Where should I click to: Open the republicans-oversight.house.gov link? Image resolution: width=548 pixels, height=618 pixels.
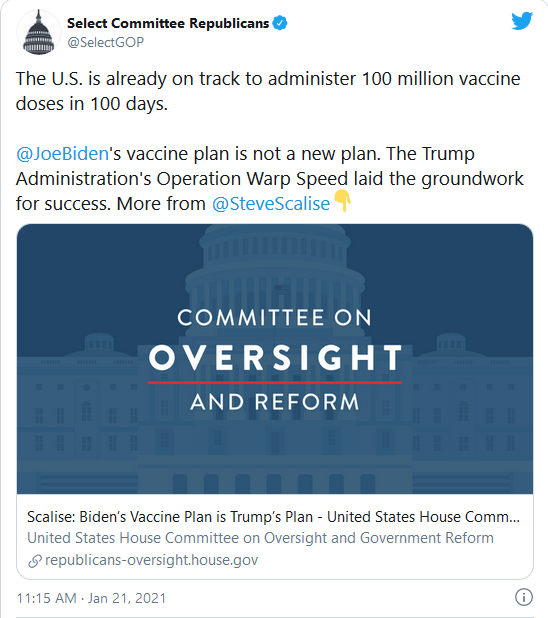151,560
